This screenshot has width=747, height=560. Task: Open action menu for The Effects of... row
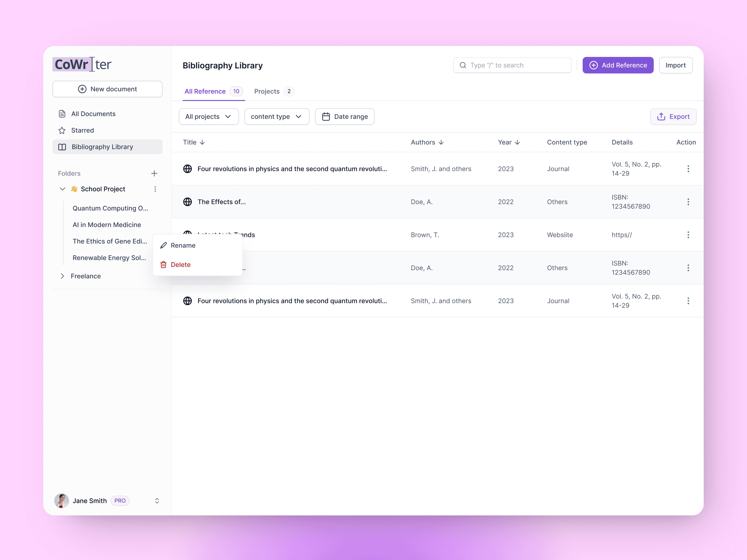point(688,202)
